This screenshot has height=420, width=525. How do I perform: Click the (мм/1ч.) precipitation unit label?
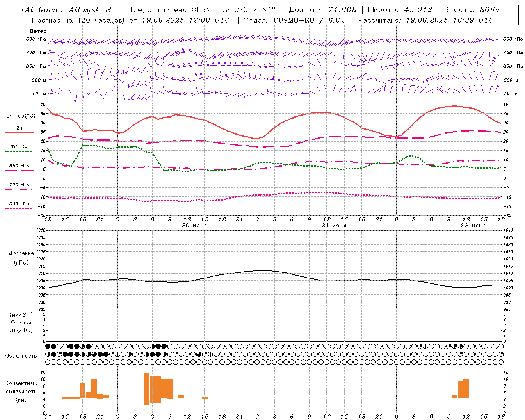[x=21, y=330]
